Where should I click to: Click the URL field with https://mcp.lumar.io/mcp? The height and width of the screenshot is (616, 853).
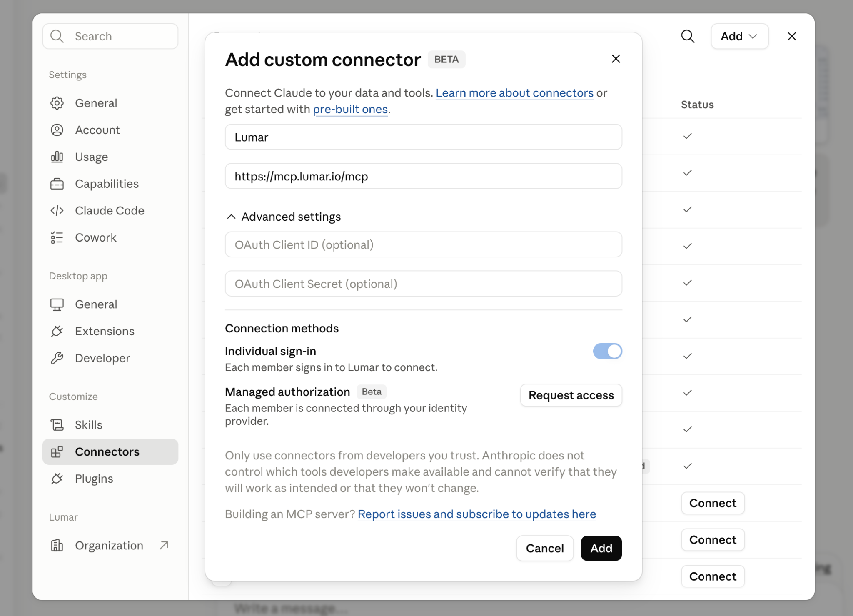pyautogui.click(x=424, y=176)
